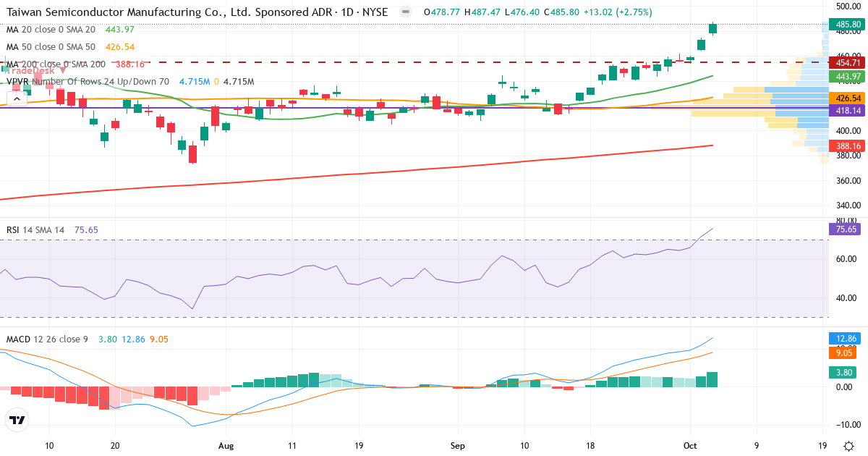Select the MACD 12 26 close 9 legend
Viewport: 868px width, 456px height.
click(x=47, y=339)
